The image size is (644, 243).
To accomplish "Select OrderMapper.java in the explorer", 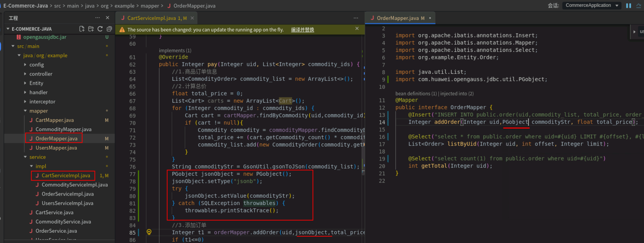I will pos(56,139).
